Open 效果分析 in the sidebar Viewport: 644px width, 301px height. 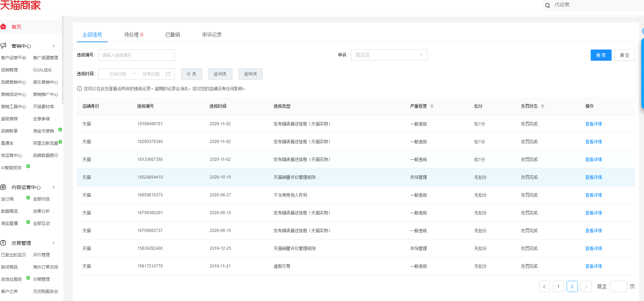coord(41,211)
